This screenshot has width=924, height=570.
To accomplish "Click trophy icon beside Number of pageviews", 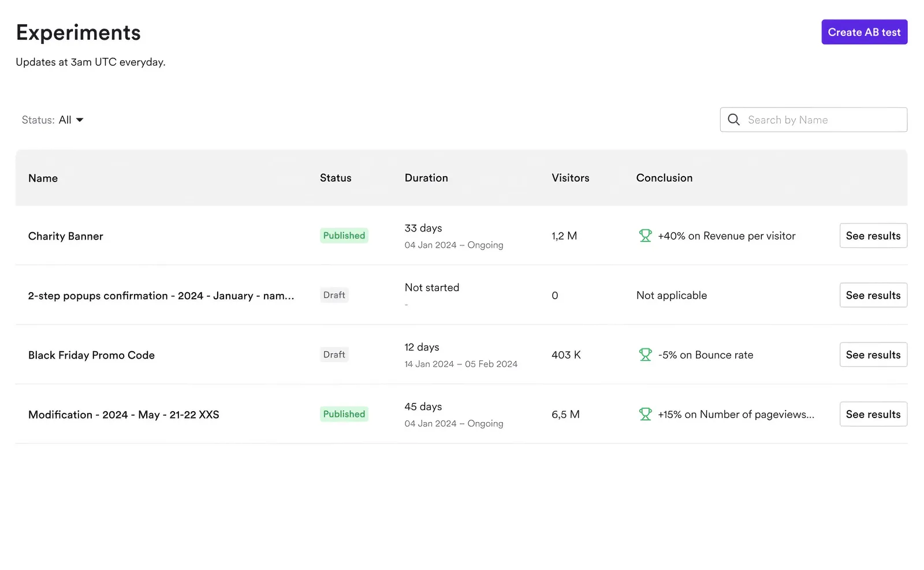I will pos(645,414).
